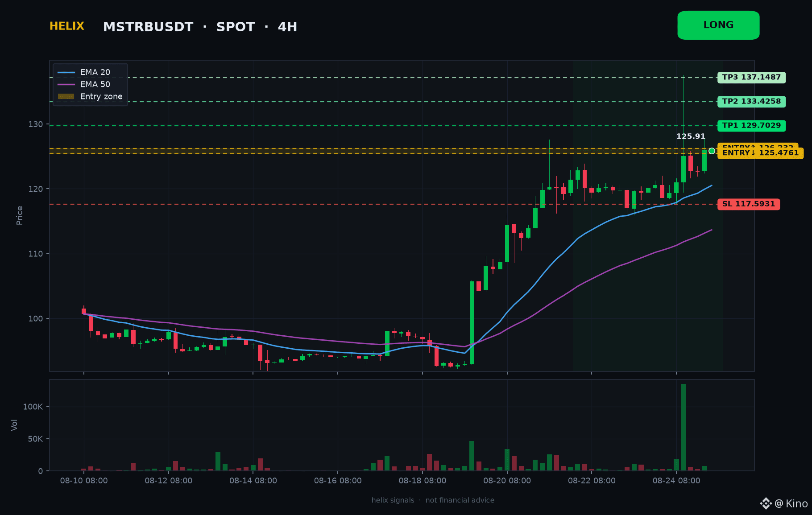
Task: Click the Entry zone legend swatch
Action: (66, 96)
